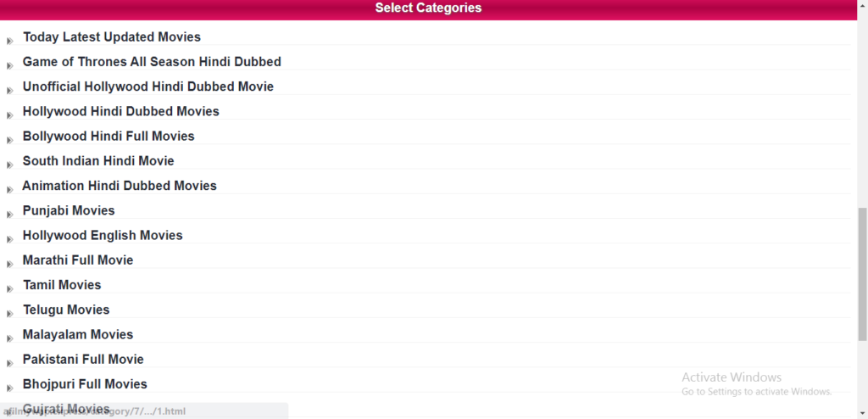The image size is (868, 419).
Task: Open Pakistani Full Movie category
Action: [83, 359]
